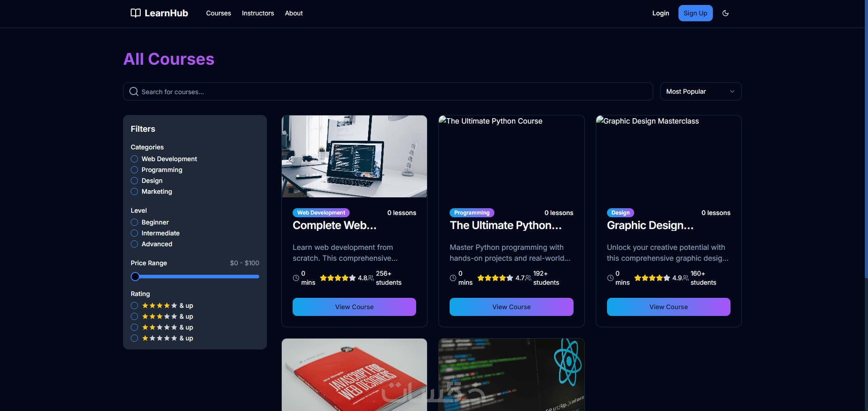Choose the Intermediate level filter
The height and width of the screenshot is (411, 868).
(x=134, y=233)
